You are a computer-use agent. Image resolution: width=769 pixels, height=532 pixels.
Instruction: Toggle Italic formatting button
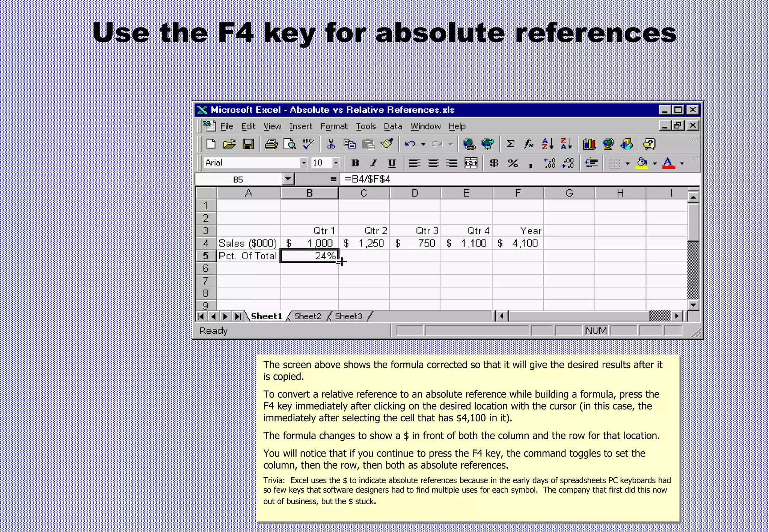pyautogui.click(x=373, y=163)
